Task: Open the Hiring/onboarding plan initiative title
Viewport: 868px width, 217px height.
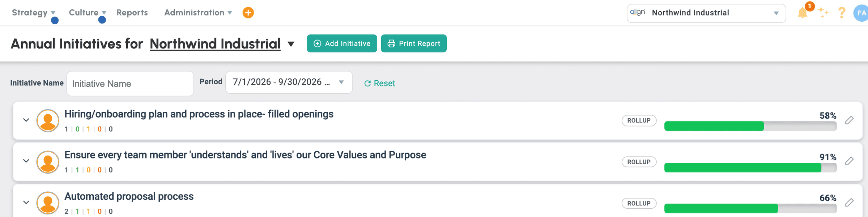Action: [x=199, y=114]
